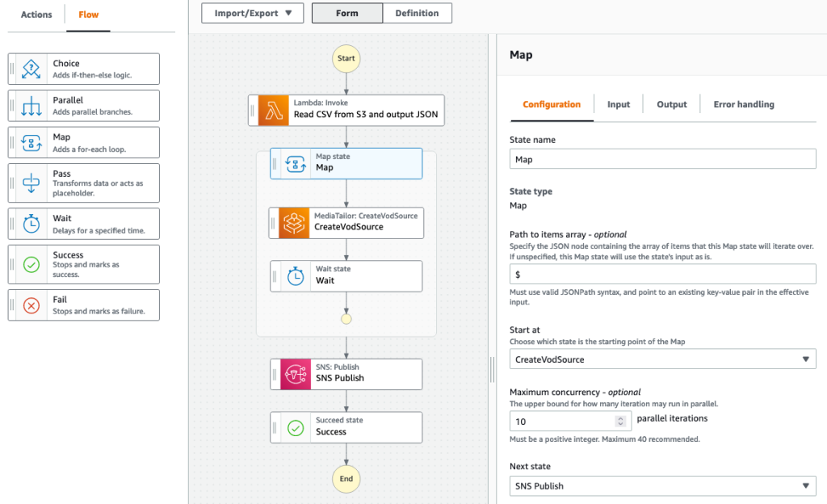Viewport: 827px width, 504px height.
Task: Select the Pass state icon
Action: [31, 183]
